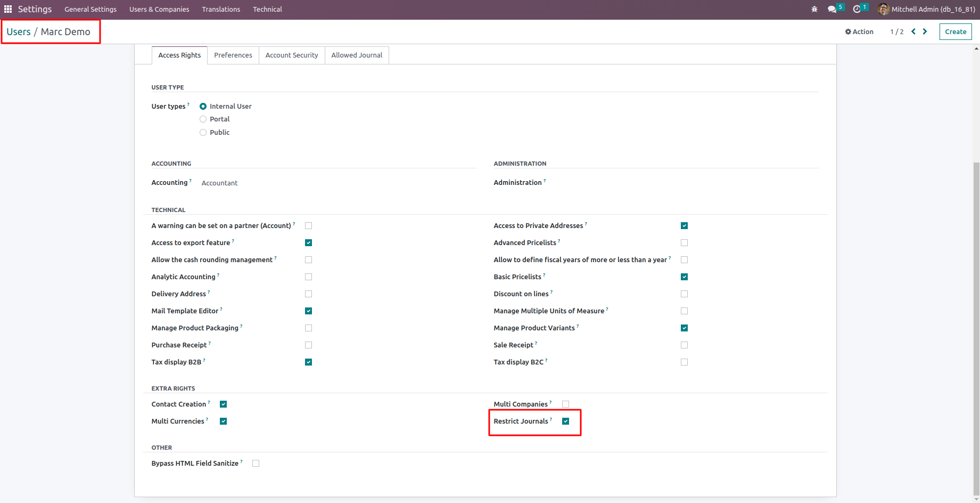Viewport: 980px width, 503px height.
Task: Open the conversations messages icon
Action: (x=832, y=9)
